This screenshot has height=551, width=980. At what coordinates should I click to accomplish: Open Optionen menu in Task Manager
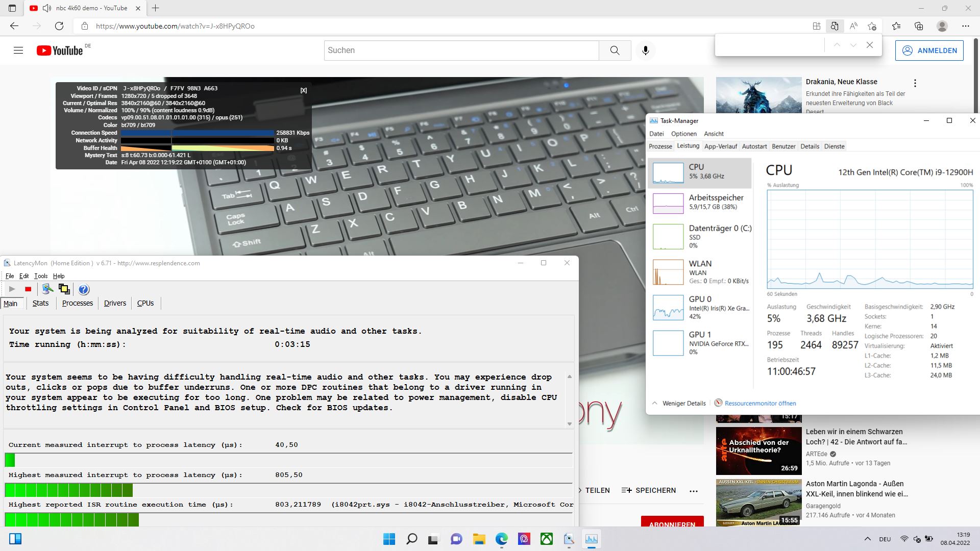click(683, 134)
